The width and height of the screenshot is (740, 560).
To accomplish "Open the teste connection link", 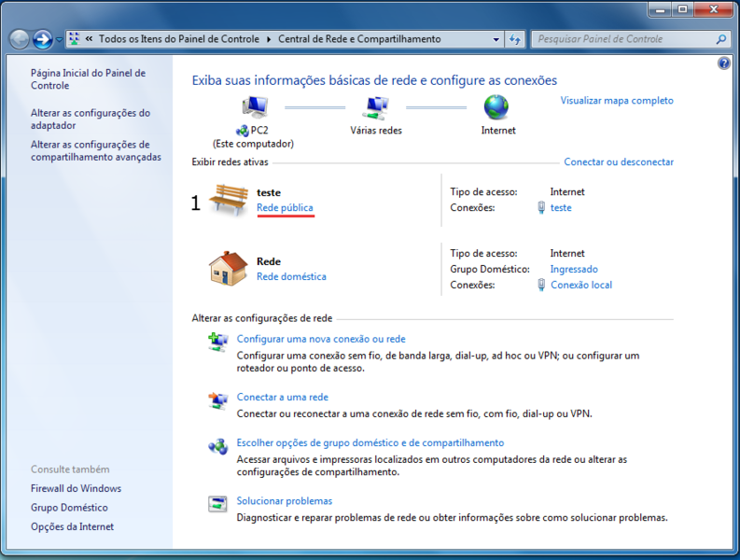I will (x=561, y=208).
